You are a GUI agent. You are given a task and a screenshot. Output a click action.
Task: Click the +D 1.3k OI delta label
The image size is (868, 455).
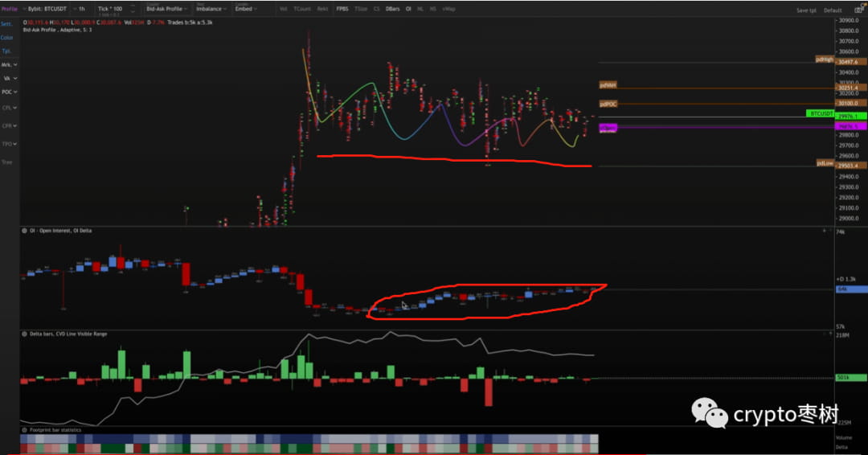pyautogui.click(x=846, y=280)
